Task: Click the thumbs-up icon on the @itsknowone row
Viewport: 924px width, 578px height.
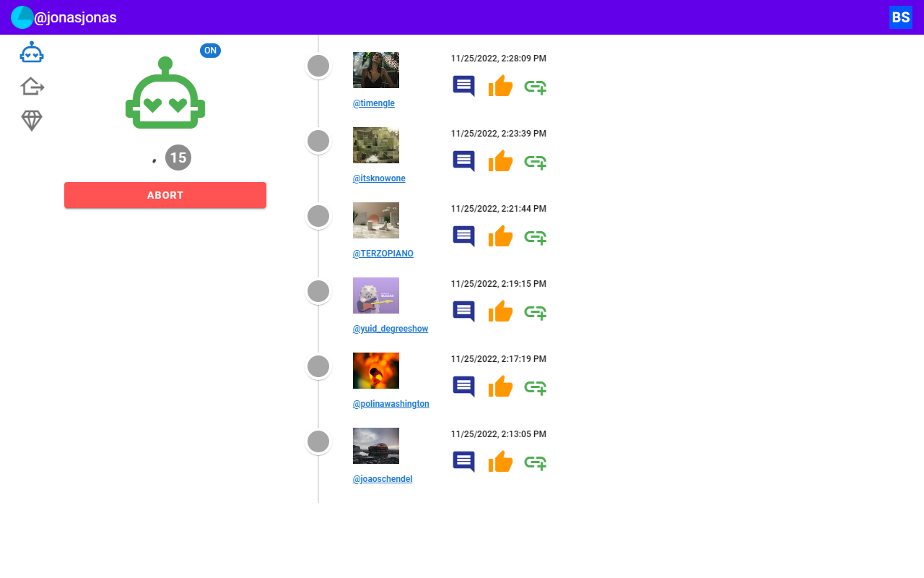Action: click(x=500, y=161)
